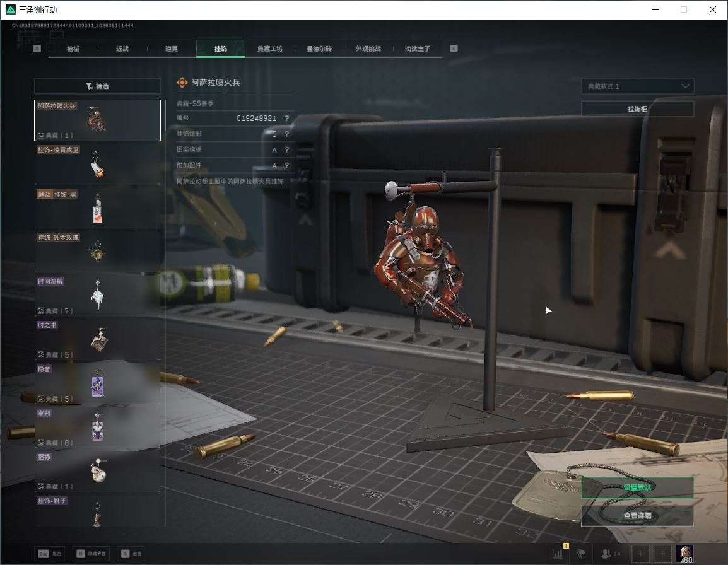Click the 三角洲行动 app icon in title bar
728x565 pixels.
click(10, 9)
